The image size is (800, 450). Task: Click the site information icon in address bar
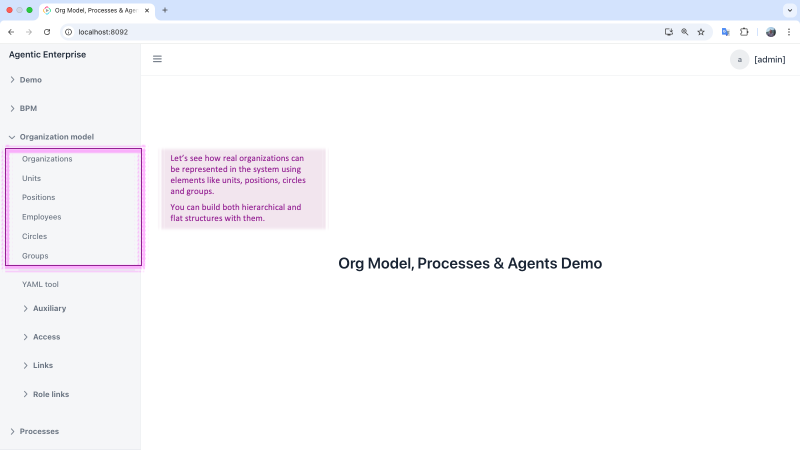68,32
